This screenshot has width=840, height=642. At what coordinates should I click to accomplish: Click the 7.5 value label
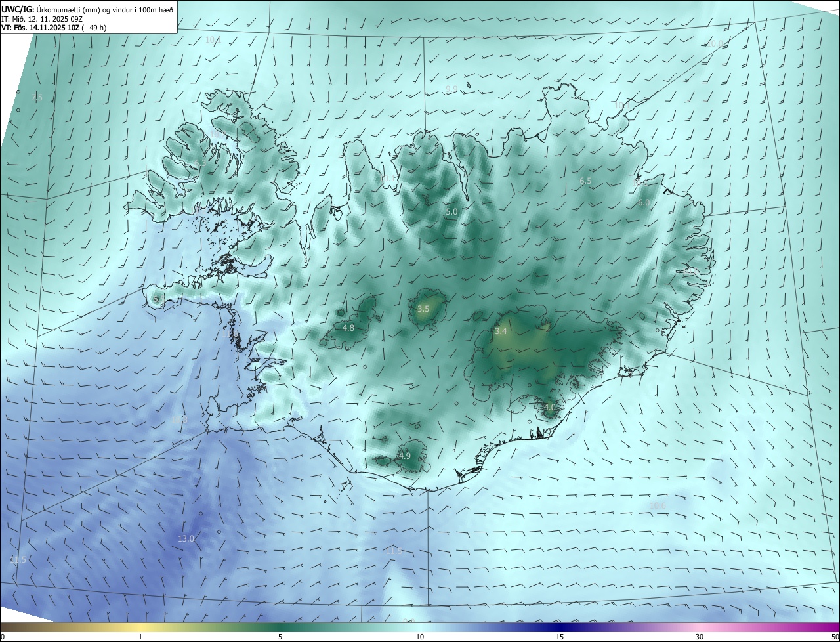[37, 97]
